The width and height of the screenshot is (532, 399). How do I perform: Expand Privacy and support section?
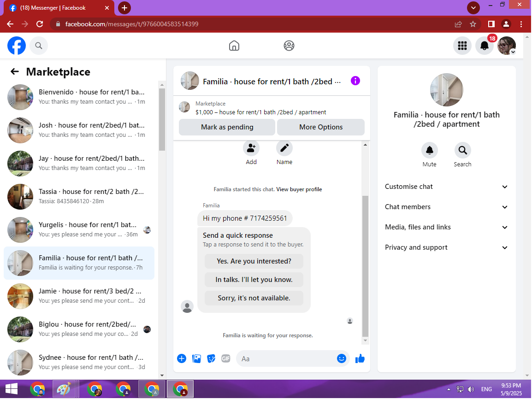coord(446,247)
